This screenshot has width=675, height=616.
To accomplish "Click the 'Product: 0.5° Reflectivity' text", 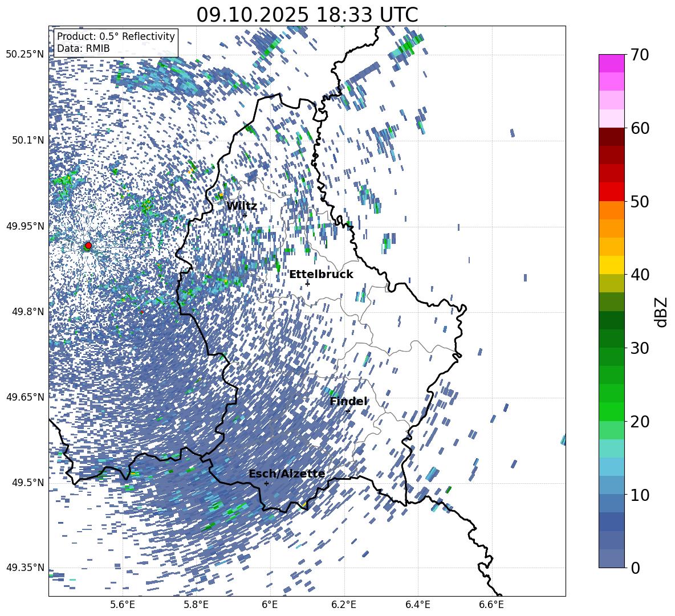I will coord(116,36).
